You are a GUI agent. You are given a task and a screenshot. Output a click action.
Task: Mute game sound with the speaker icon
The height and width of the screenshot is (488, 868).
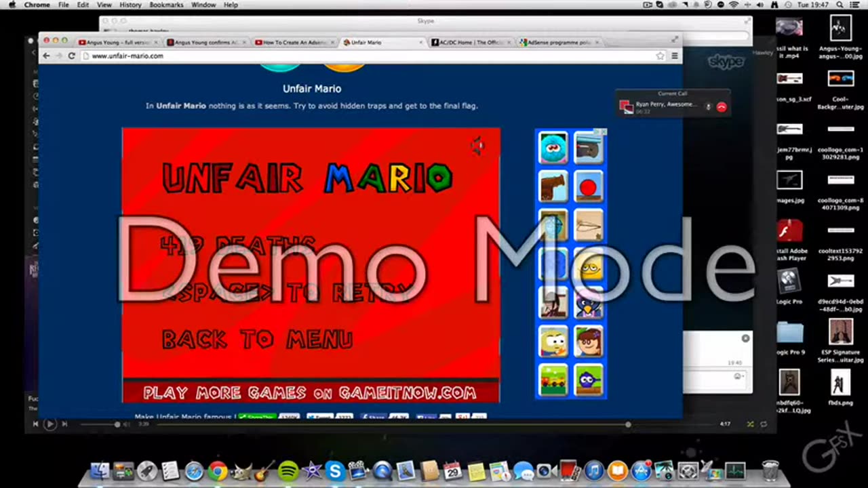(x=478, y=146)
